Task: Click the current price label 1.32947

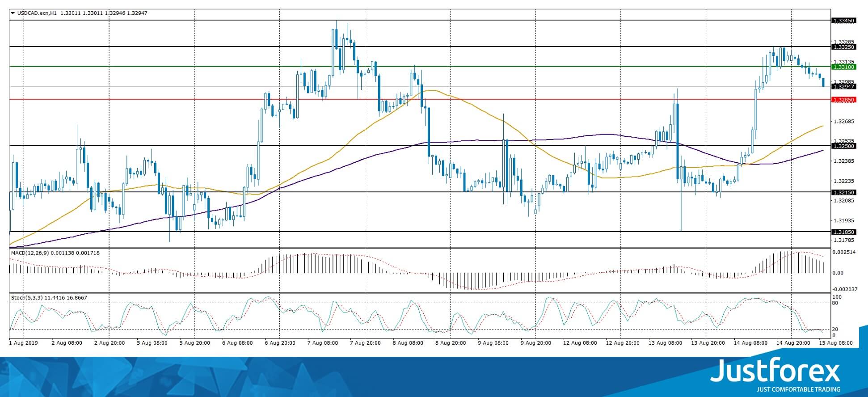Action: [843, 87]
